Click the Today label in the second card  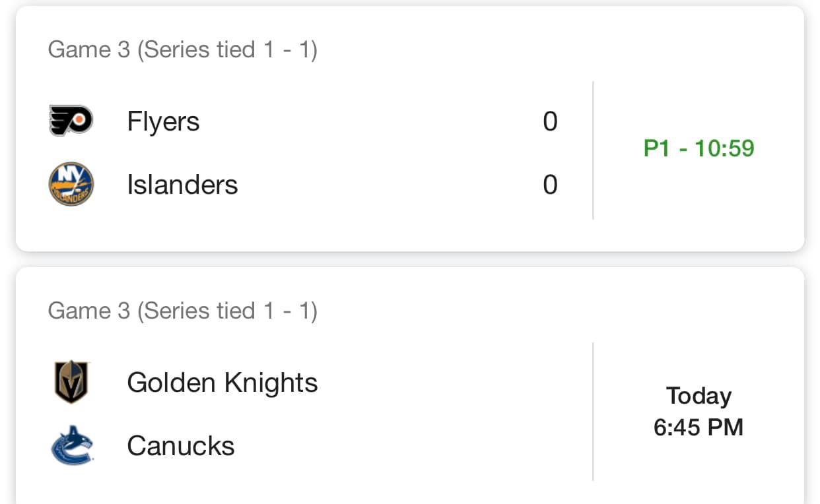click(x=699, y=396)
